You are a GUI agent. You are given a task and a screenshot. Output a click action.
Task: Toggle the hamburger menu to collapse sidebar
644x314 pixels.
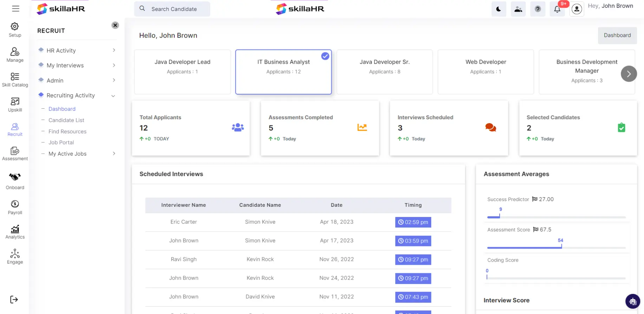coord(15,8)
